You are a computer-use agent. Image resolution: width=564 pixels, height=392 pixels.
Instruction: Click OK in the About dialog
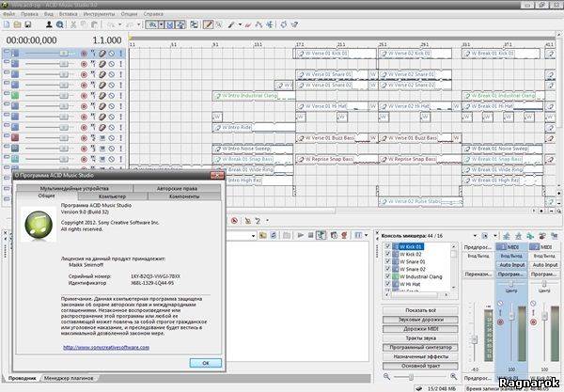pos(205,363)
